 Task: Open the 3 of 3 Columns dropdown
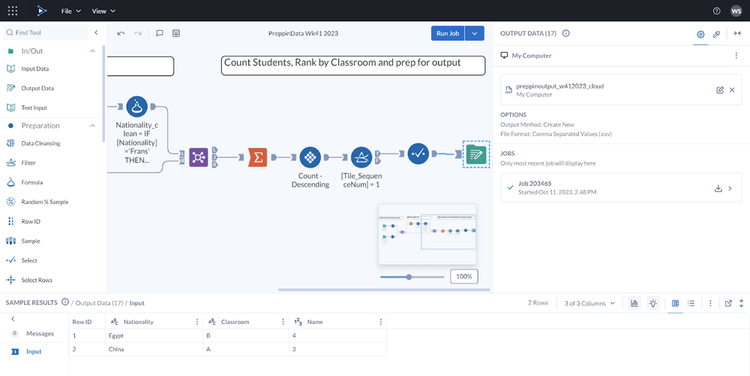(589, 303)
